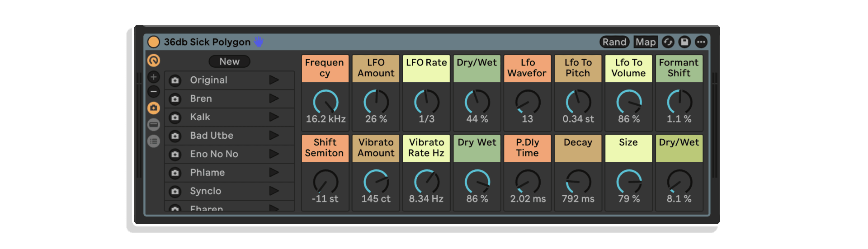868x249 pixels.
Task: Select the Original variation name
Action: (x=208, y=80)
